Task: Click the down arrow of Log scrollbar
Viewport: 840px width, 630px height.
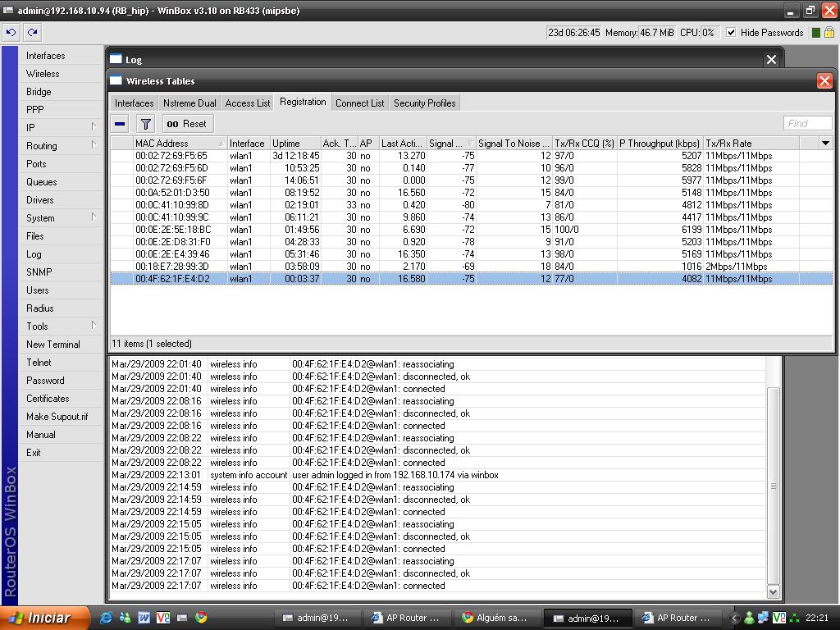Action: [773, 592]
